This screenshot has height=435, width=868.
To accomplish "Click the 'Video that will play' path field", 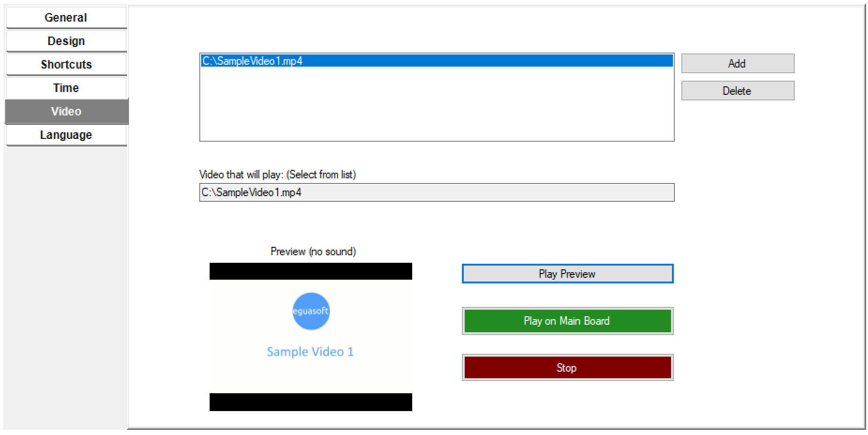I will pyautogui.click(x=436, y=192).
